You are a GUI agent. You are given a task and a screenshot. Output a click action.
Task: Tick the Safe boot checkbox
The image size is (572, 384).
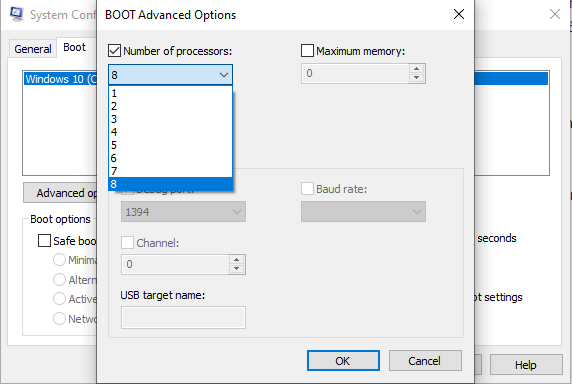tap(44, 241)
